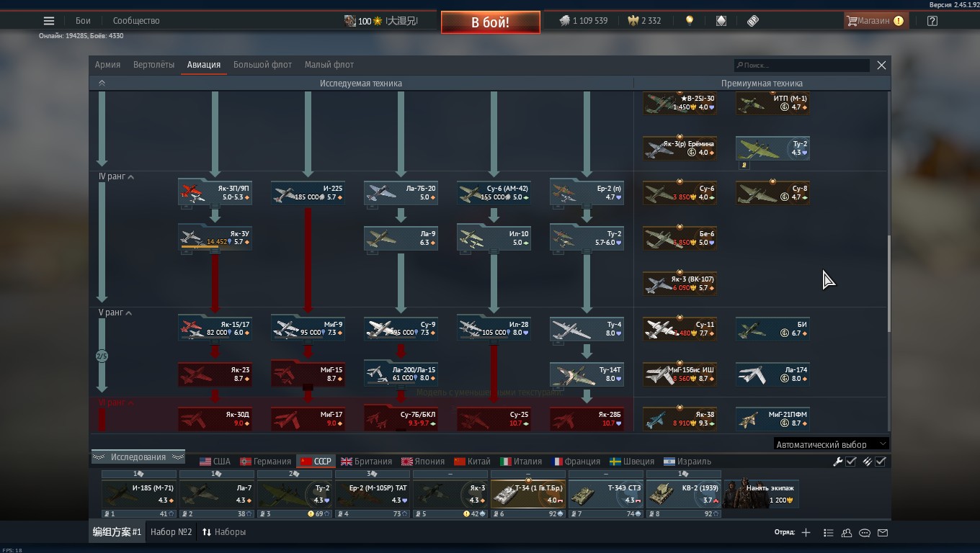Open the Сообщество menu

coord(136,21)
